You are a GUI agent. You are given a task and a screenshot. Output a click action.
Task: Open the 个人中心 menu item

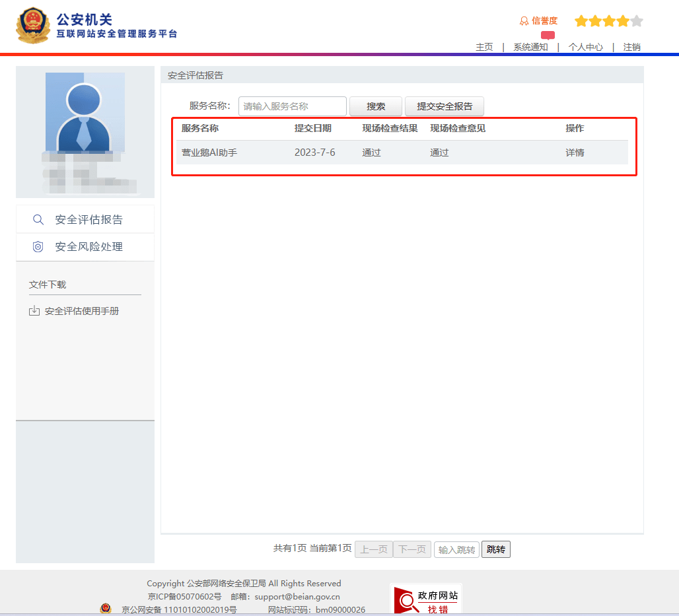click(x=585, y=47)
